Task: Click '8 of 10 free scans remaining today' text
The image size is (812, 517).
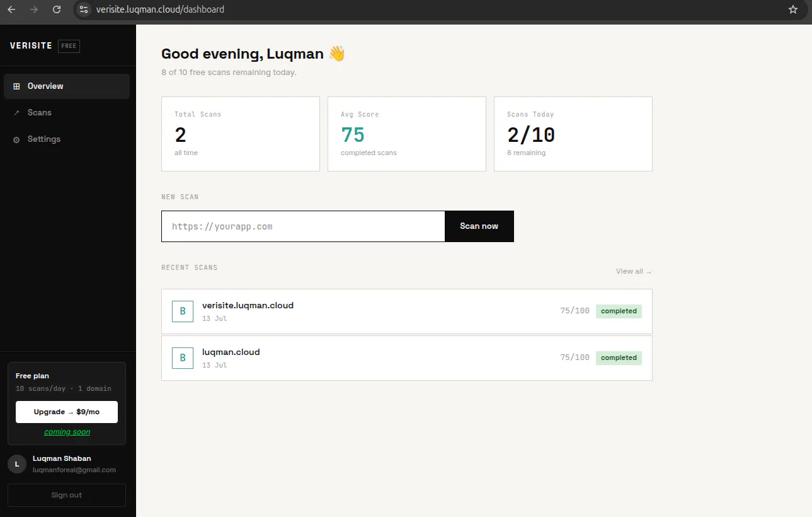Action: click(229, 73)
